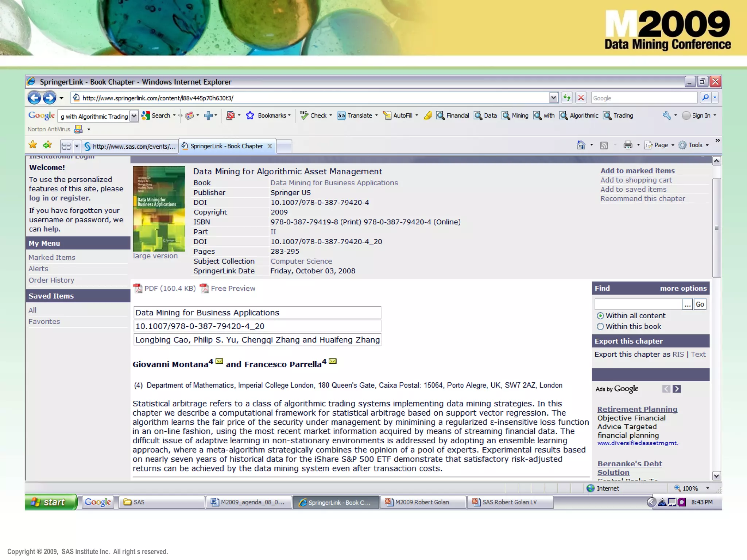Image resolution: width=747 pixels, height=560 pixels.
Task: Open Favorites under Saved Items
Action: [44, 322]
